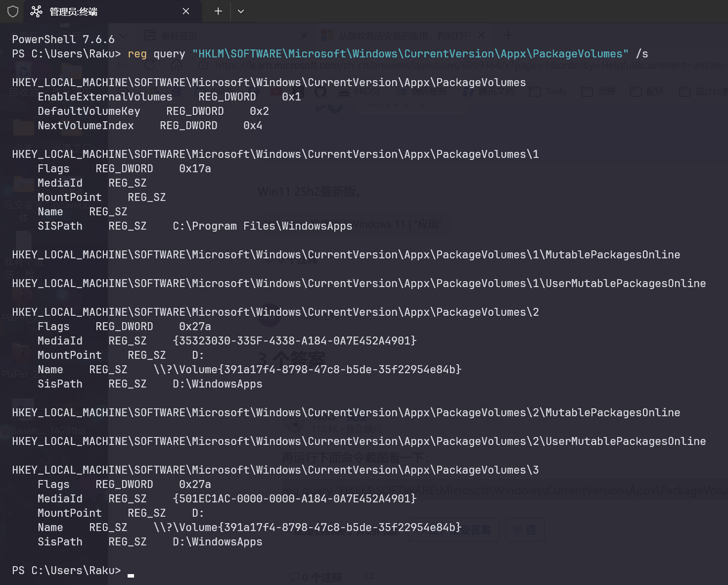Click the C:\Program Files\WindowsApps path
728x585 pixels.
point(263,226)
